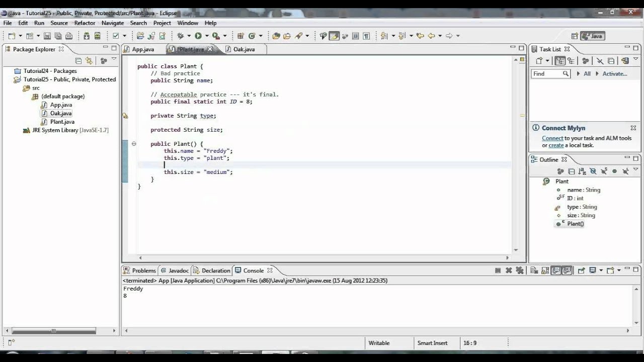This screenshot has height=362, width=644.
Task: Select size : String in Outline
Action: [581, 215]
